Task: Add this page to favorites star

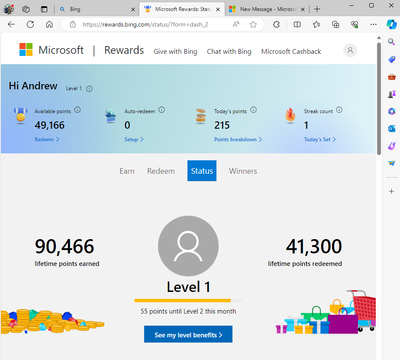Action: tap(253, 24)
